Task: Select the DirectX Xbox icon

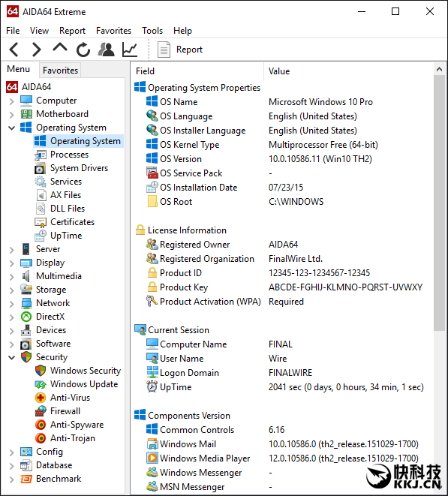Action: (x=26, y=317)
